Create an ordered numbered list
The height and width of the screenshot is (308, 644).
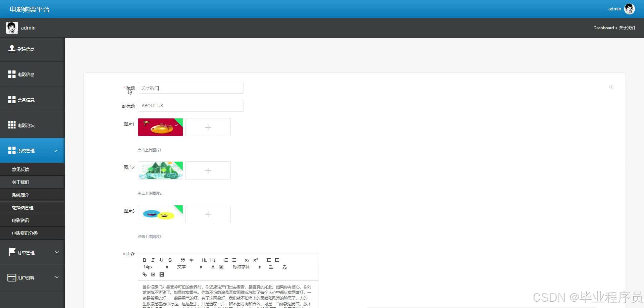(226, 260)
